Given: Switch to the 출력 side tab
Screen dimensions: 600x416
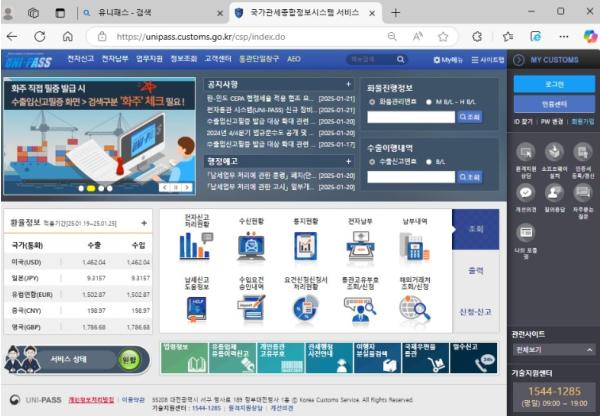Looking at the screenshot, I should pyautogui.click(x=475, y=270).
